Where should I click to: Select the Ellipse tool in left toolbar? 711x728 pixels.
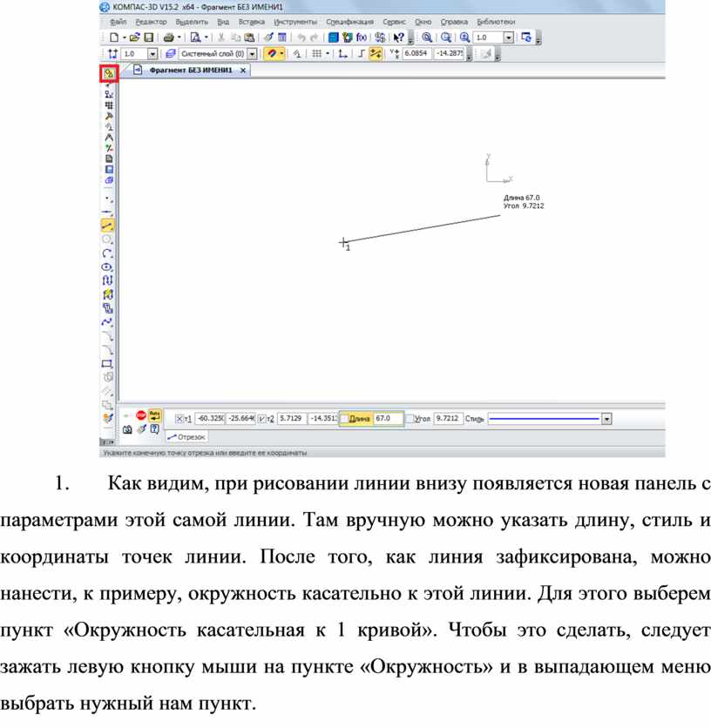pos(108,266)
